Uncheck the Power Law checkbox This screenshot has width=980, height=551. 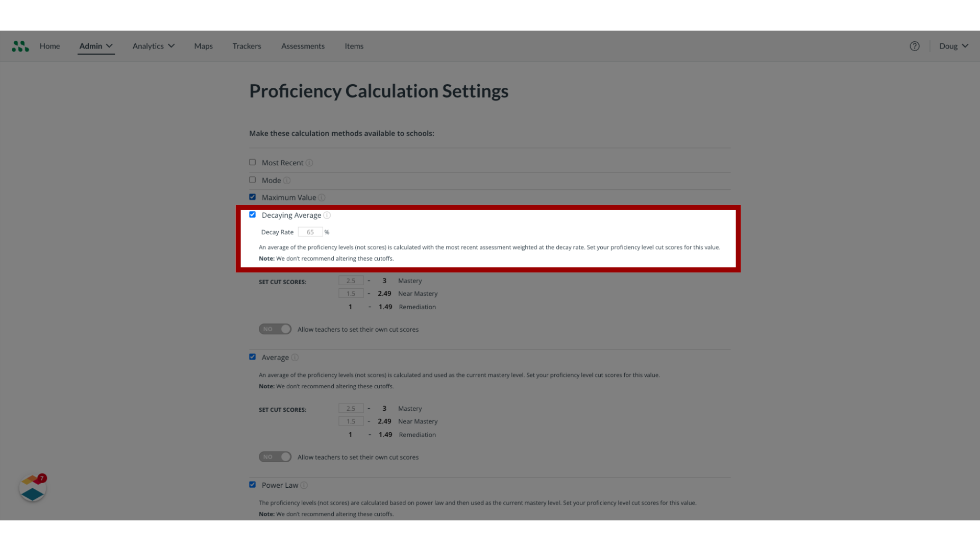pyautogui.click(x=252, y=485)
